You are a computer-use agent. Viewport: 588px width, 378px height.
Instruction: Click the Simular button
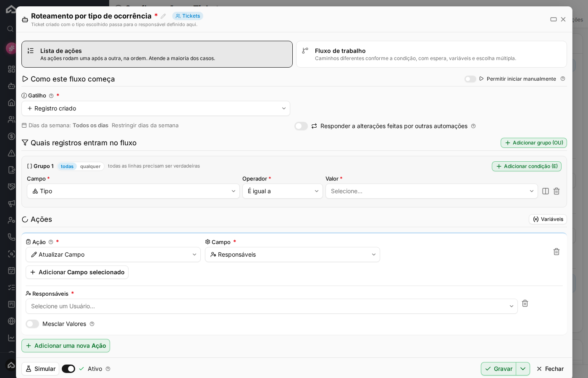(40, 369)
